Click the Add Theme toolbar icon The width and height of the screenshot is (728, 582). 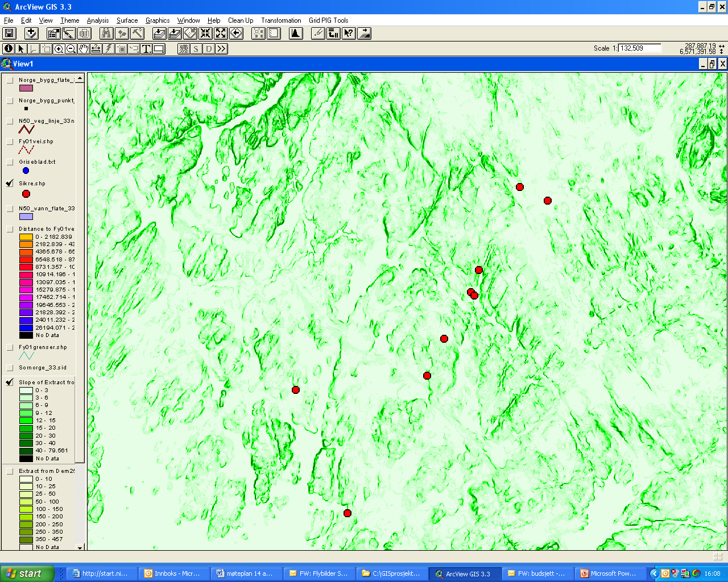coord(31,34)
